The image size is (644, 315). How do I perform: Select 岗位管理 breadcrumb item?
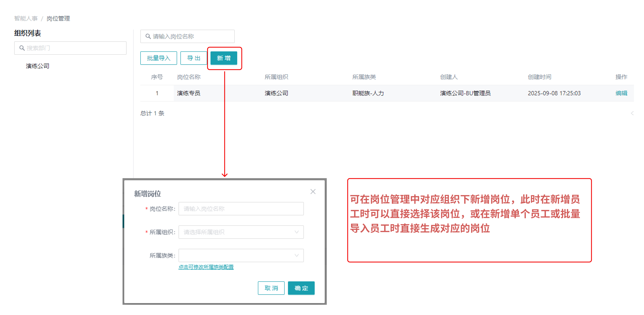[58, 19]
